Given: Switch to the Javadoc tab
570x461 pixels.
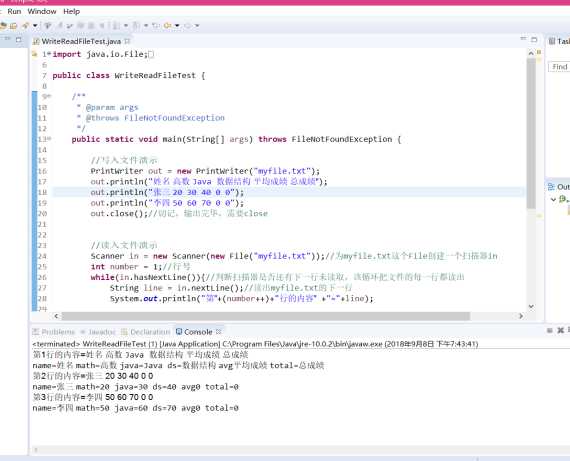Looking at the screenshot, I should [98, 332].
